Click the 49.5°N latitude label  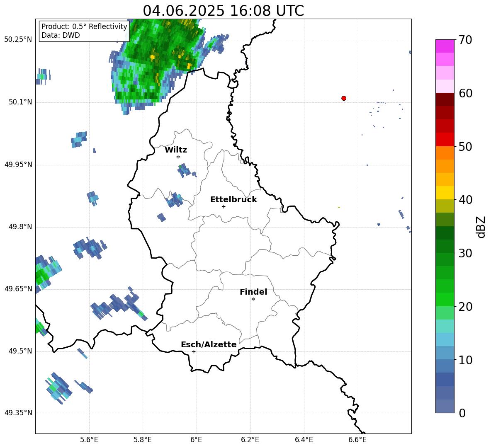pos(20,351)
